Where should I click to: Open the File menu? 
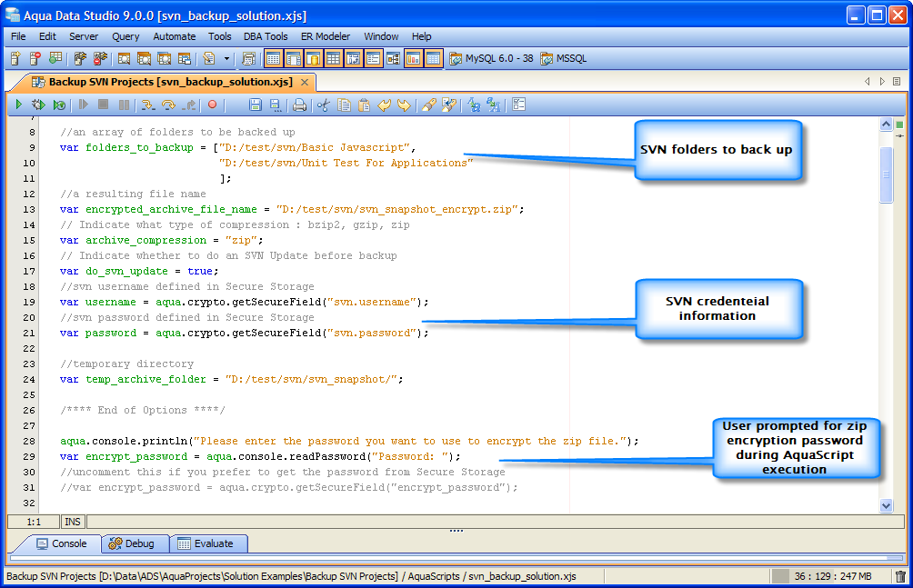(18, 36)
